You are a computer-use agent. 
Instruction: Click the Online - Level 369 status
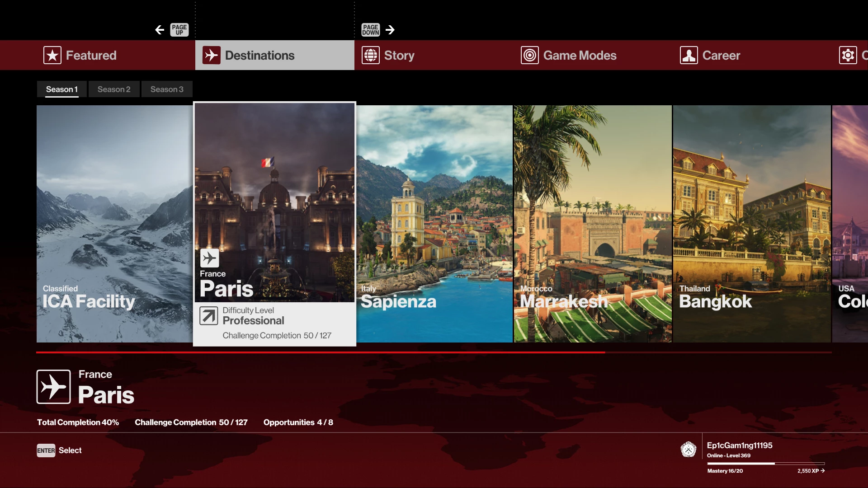click(x=729, y=455)
